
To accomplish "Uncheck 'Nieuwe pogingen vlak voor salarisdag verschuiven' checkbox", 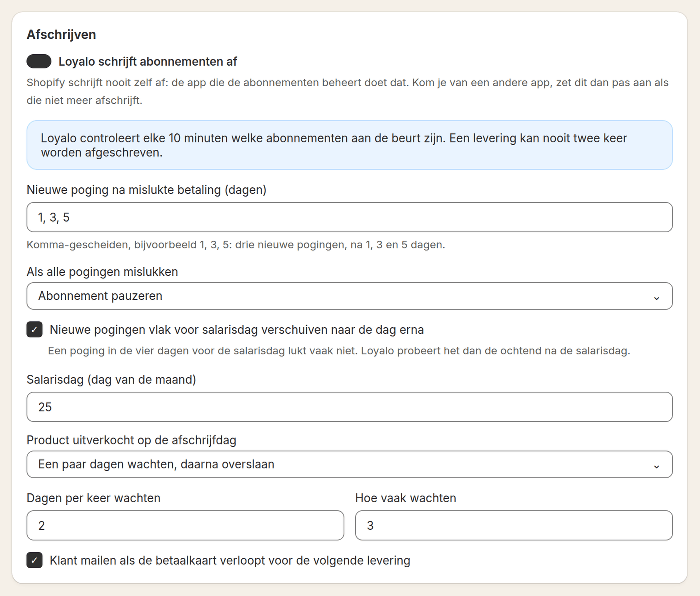I will tap(34, 330).
